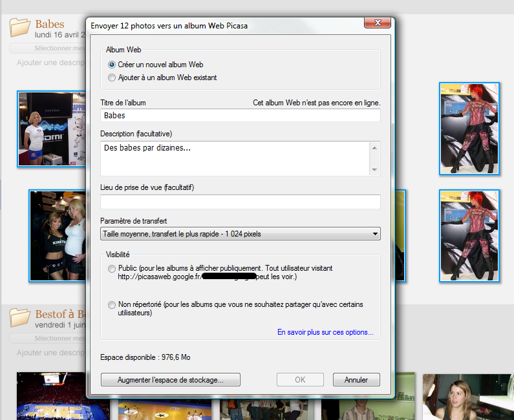Click the description scrollbar down arrow

click(374, 170)
